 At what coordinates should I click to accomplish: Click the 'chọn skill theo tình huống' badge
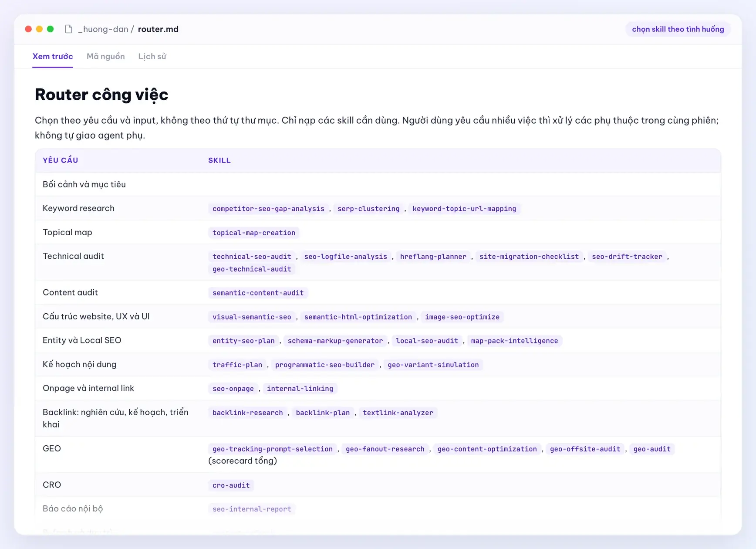coord(678,29)
